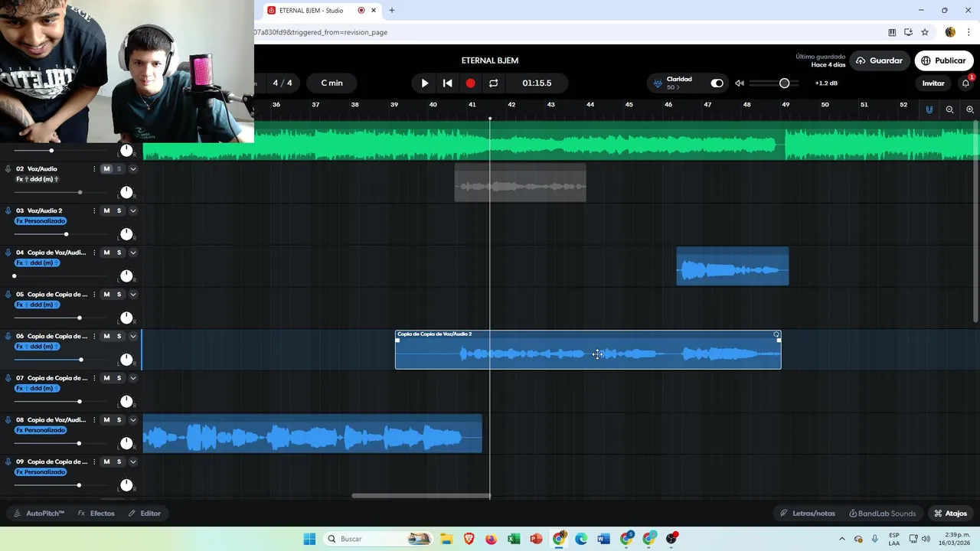Open options menu for track 02
This screenshot has width=980, height=551.
[94, 168]
